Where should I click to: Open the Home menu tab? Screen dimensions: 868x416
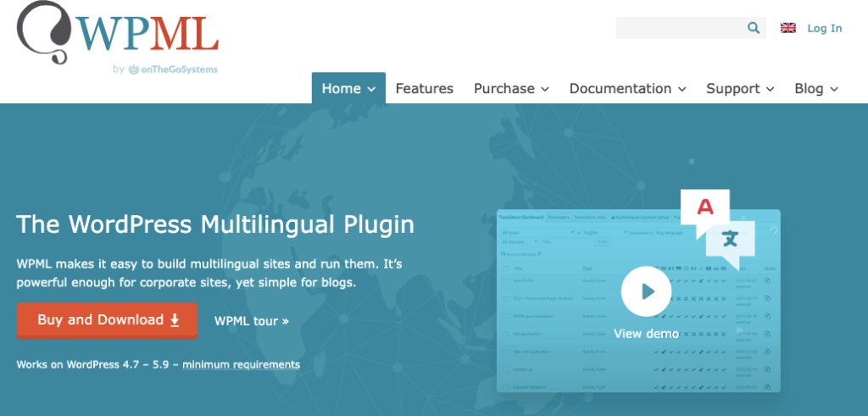click(348, 88)
